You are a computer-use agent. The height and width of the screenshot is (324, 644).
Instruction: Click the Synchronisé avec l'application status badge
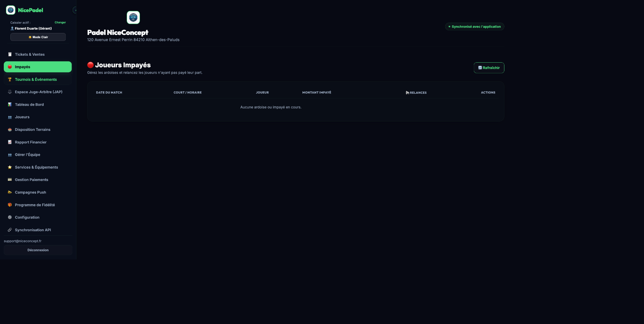pos(475,27)
